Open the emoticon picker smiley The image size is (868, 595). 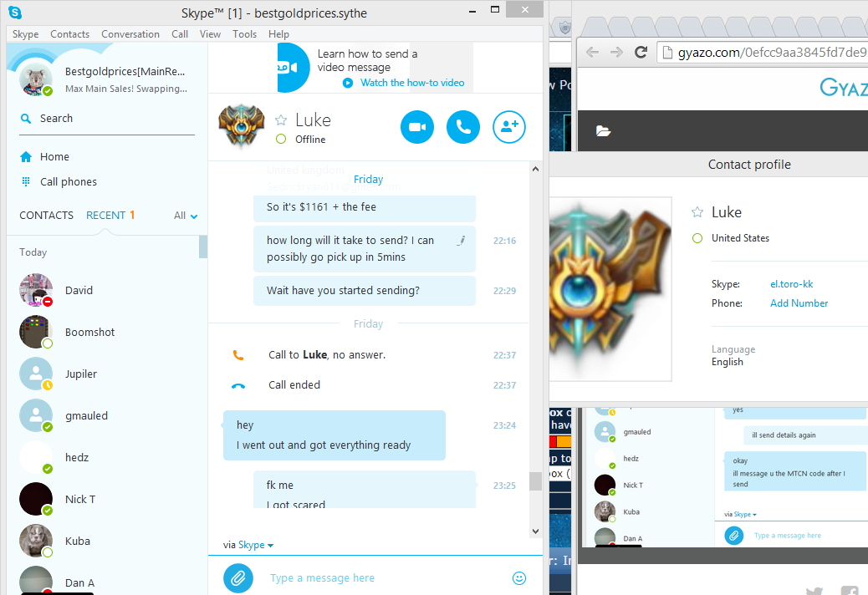(x=518, y=577)
